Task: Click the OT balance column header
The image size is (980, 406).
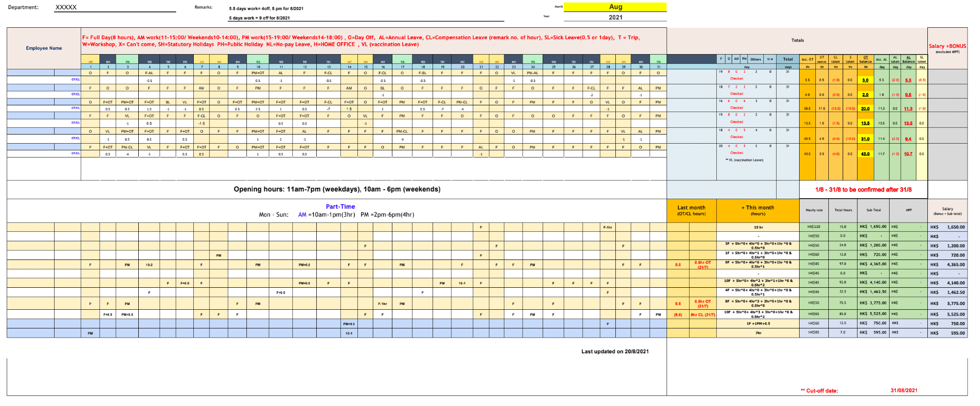Action: tap(865, 59)
